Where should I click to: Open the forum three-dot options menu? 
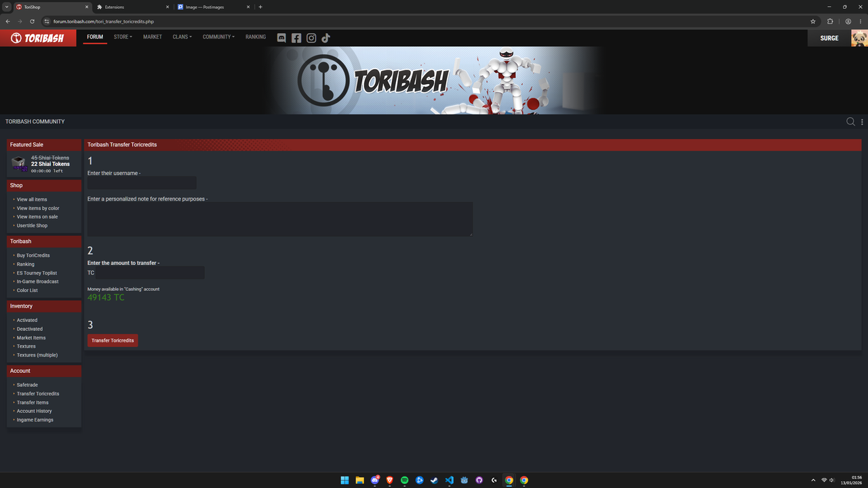[862, 122]
